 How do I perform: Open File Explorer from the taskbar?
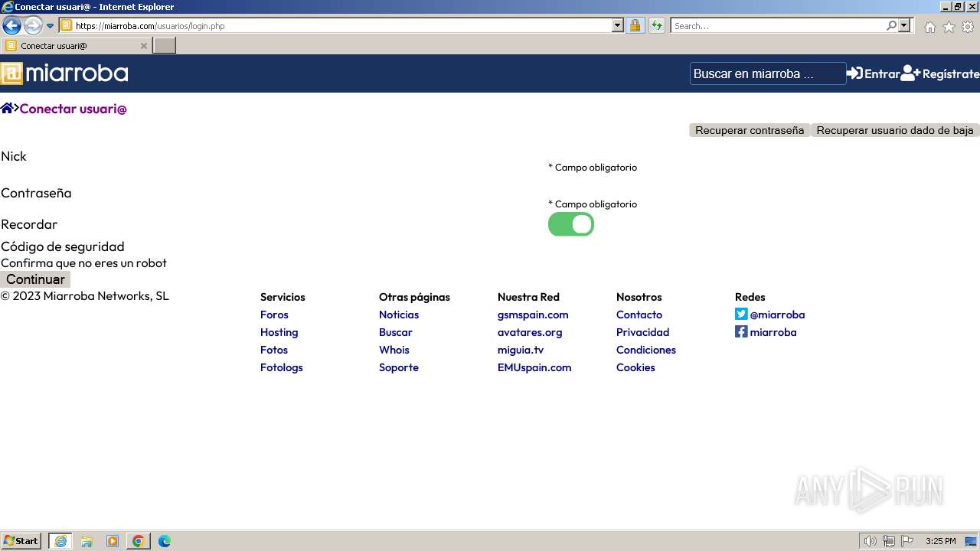(87, 541)
